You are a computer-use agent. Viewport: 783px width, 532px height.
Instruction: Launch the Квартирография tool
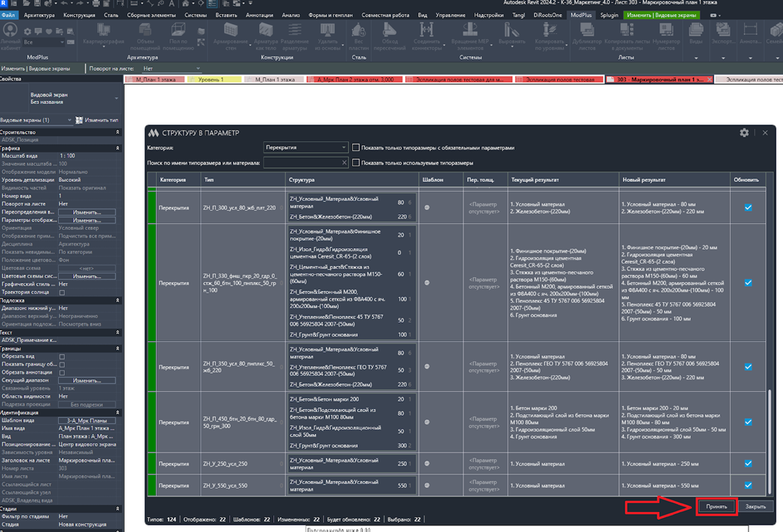[x=103, y=35]
